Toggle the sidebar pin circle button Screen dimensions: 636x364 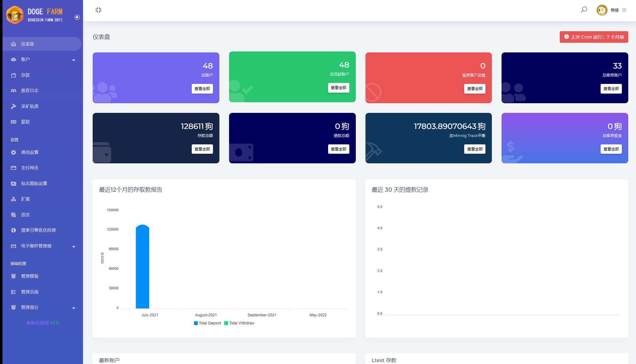coord(77,18)
